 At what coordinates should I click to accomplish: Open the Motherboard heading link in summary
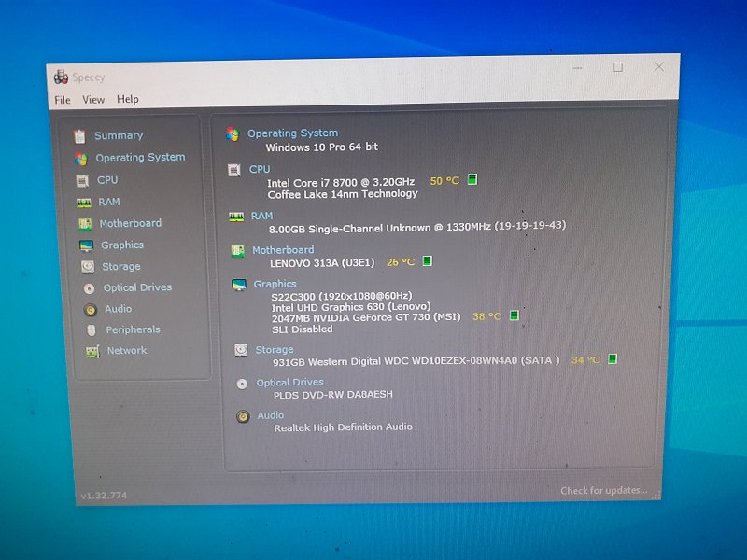coord(283,250)
